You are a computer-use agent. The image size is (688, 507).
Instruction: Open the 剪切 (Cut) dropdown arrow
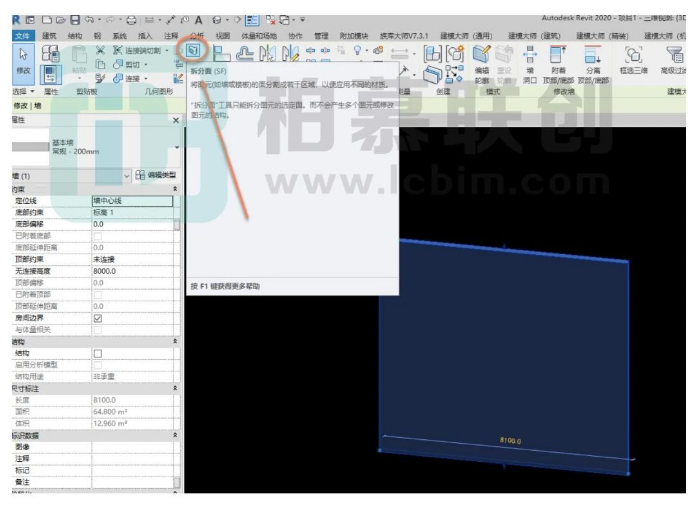146,65
